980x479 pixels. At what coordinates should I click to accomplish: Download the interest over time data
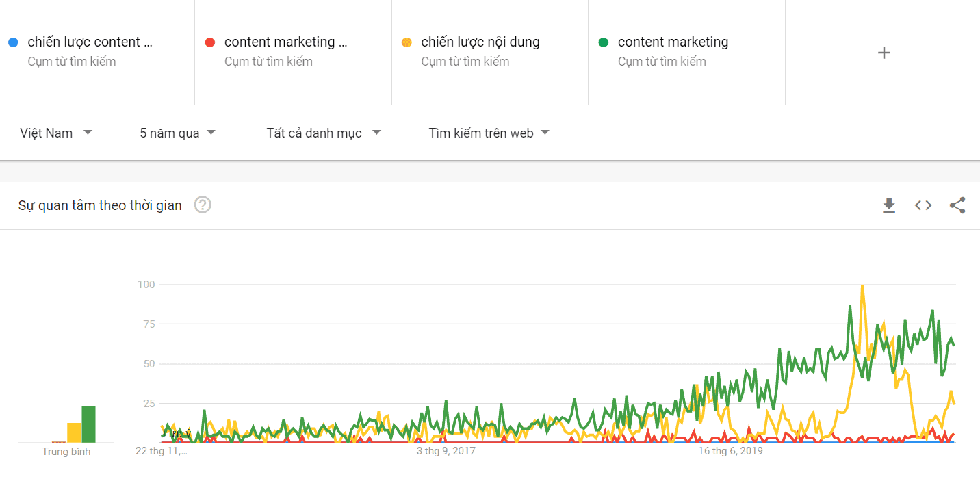[x=889, y=205]
